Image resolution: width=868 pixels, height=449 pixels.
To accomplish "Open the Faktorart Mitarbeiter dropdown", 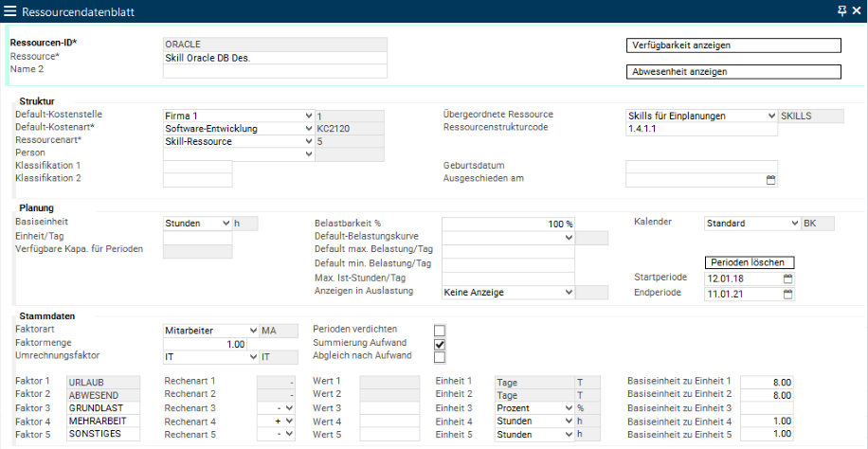I will [x=253, y=330].
